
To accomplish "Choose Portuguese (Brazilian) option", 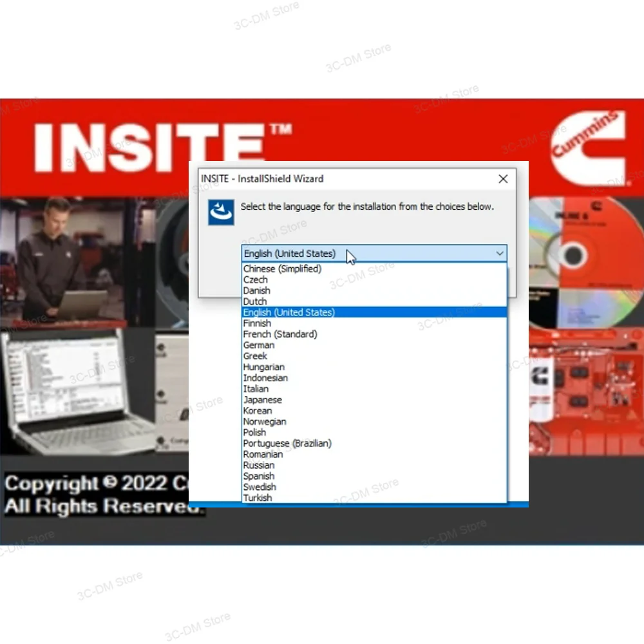I will click(x=374, y=443).
